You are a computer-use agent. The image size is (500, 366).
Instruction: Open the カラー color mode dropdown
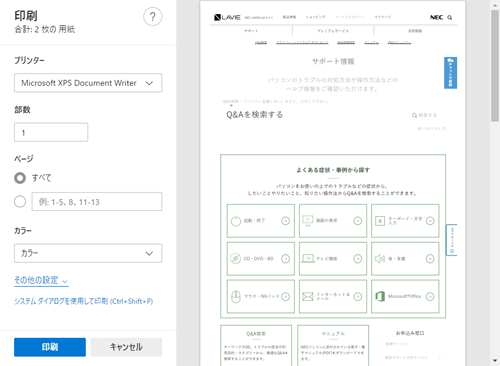point(88,253)
